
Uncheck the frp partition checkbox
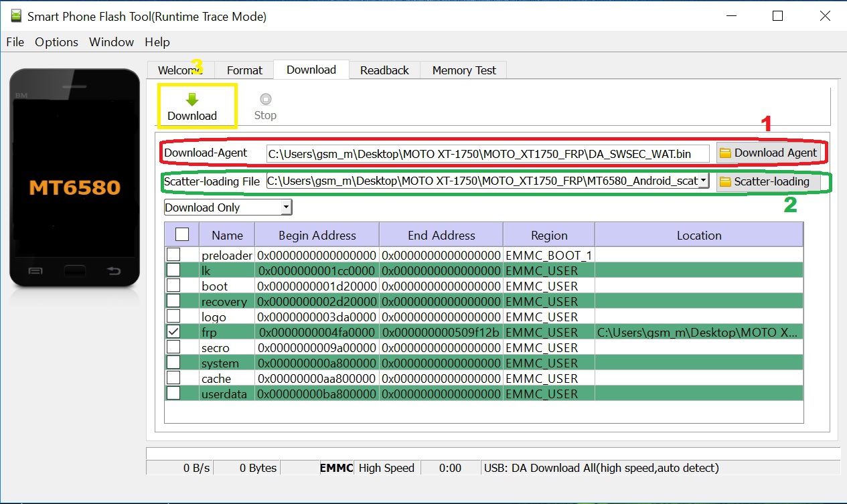173,332
